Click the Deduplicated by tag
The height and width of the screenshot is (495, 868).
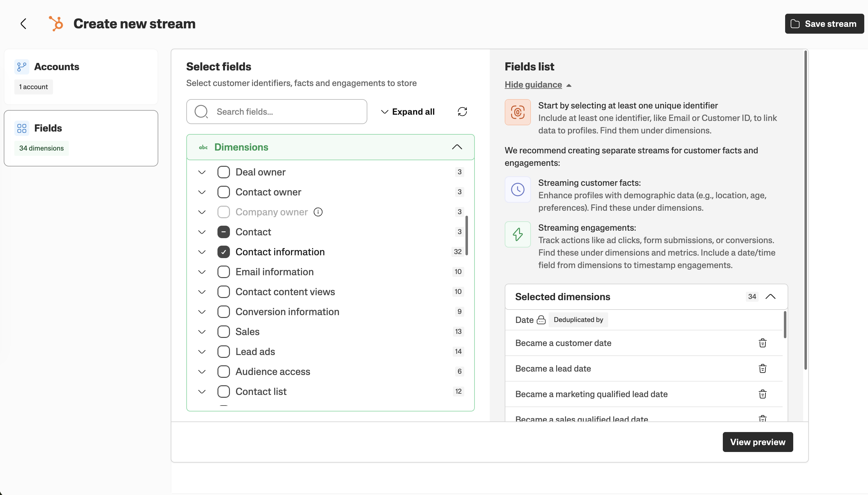point(578,320)
